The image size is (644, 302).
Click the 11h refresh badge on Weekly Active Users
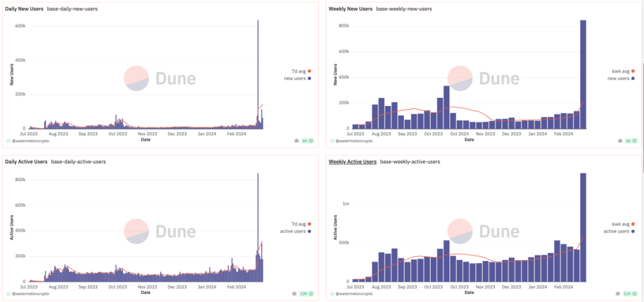click(630, 294)
